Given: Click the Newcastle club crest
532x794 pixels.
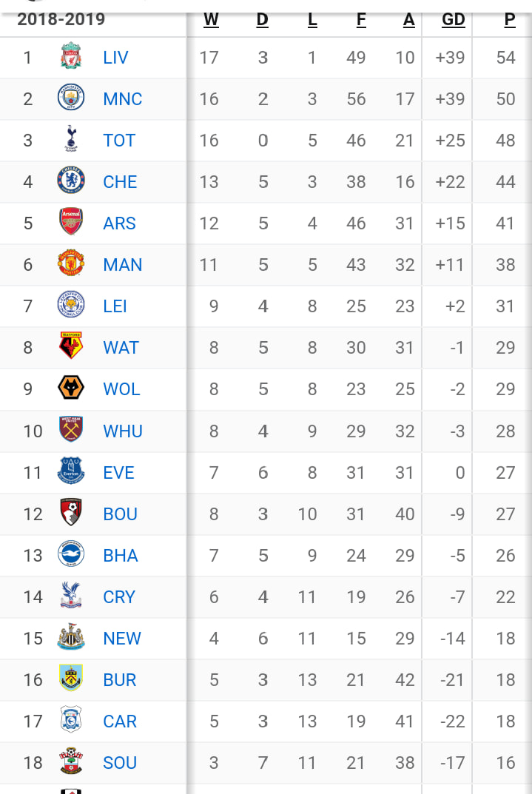Looking at the screenshot, I should pyautogui.click(x=71, y=637).
